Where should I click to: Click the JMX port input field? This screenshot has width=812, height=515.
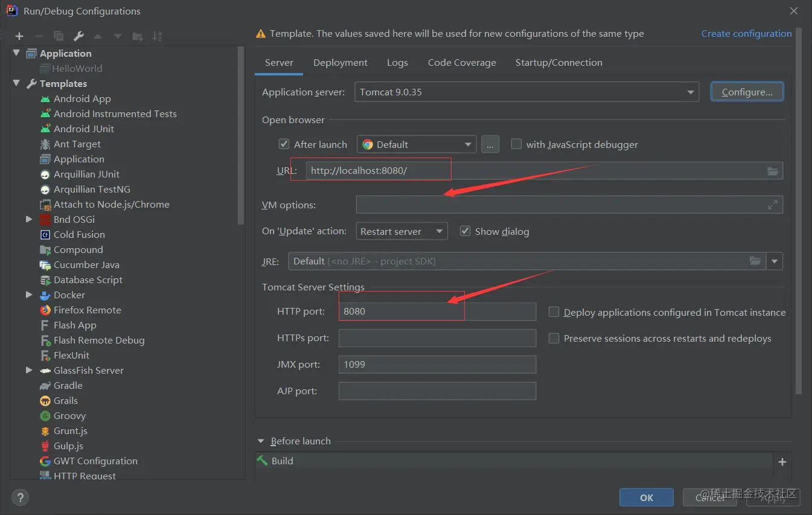coord(437,365)
